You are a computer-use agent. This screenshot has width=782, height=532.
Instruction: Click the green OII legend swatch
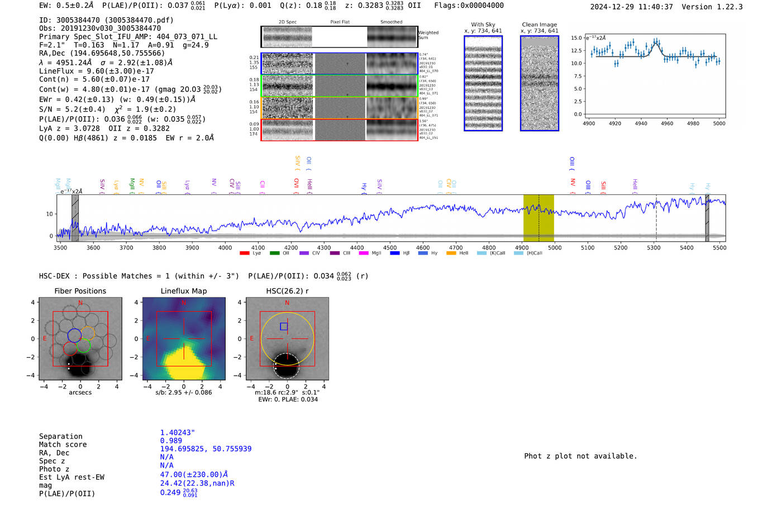pos(274,253)
